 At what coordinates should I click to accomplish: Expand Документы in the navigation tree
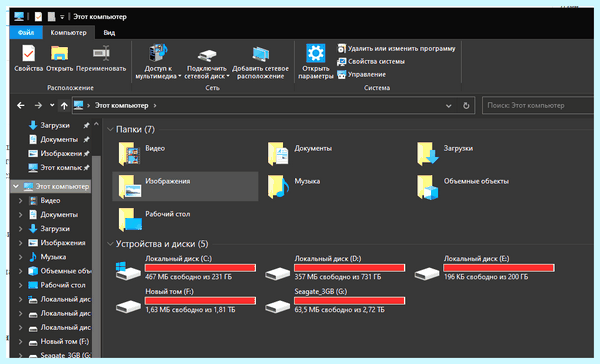pyautogui.click(x=21, y=215)
